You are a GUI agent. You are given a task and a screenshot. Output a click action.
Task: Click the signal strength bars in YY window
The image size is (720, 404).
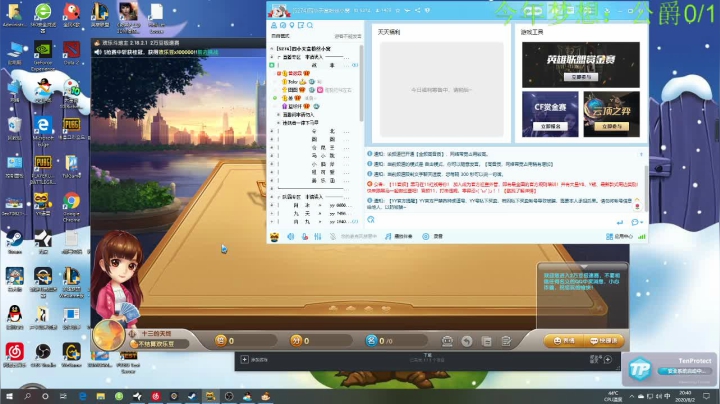pyautogui.click(x=641, y=236)
